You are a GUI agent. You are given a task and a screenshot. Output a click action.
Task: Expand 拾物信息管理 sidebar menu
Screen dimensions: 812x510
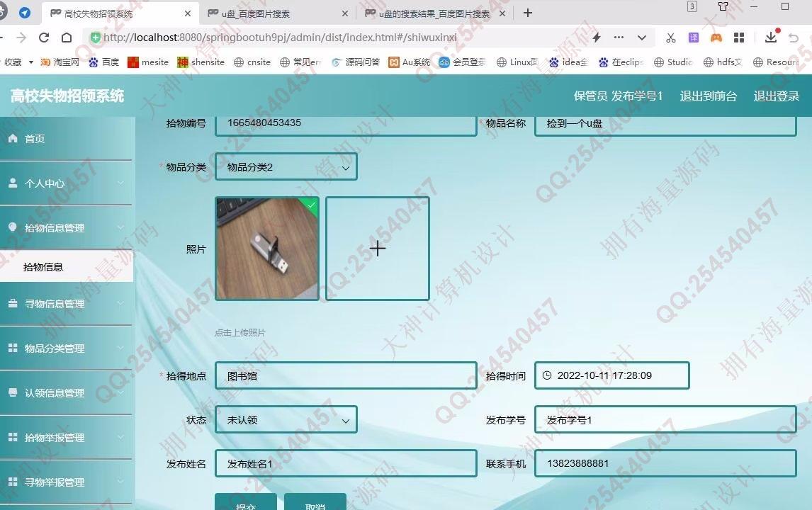[67, 228]
